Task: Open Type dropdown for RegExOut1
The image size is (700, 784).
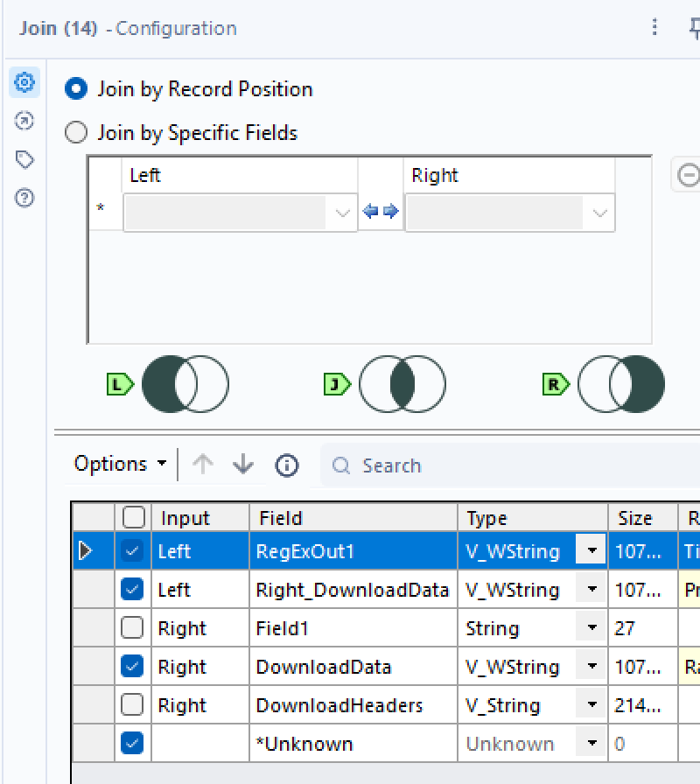Action: click(591, 551)
